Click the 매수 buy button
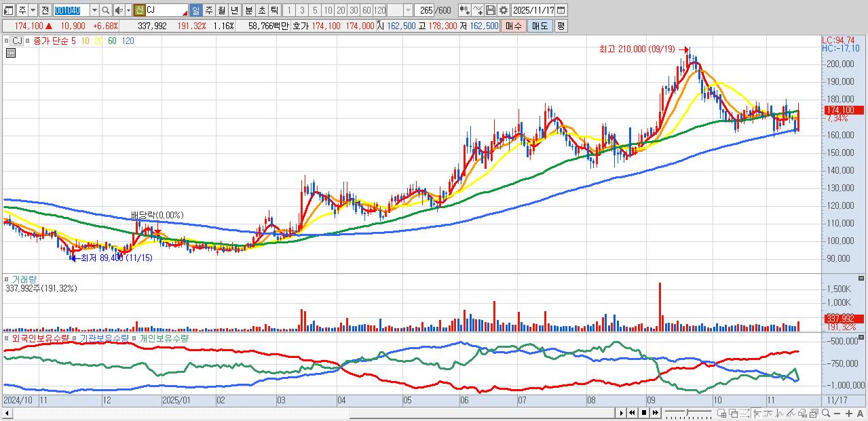 coord(514,26)
